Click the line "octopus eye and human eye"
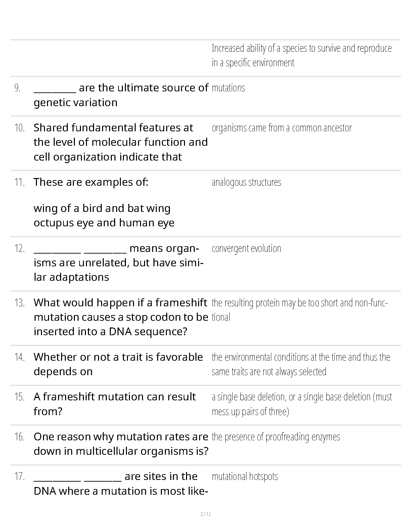This screenshot has width=411, height=532. [104, 223]
